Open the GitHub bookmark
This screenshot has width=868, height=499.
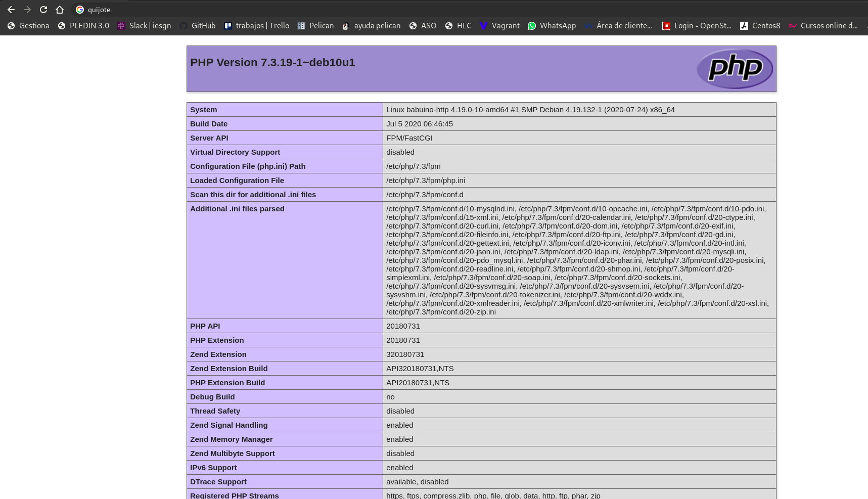coord(197,26)
